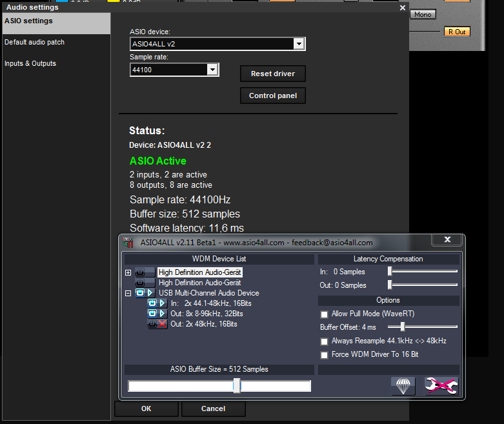Click power icon of 'In: 2x 44.1-48kHz' entry
This screenshot has height=424, width=504.
[x=152, y=303]
